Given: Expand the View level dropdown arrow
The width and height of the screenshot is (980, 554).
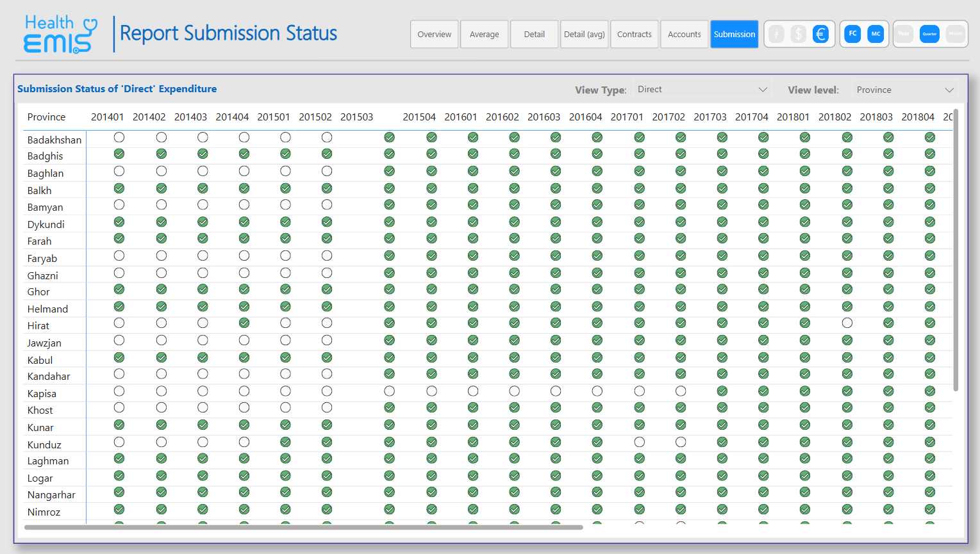Looking at the screenshot, I should (x=949, y=90).
